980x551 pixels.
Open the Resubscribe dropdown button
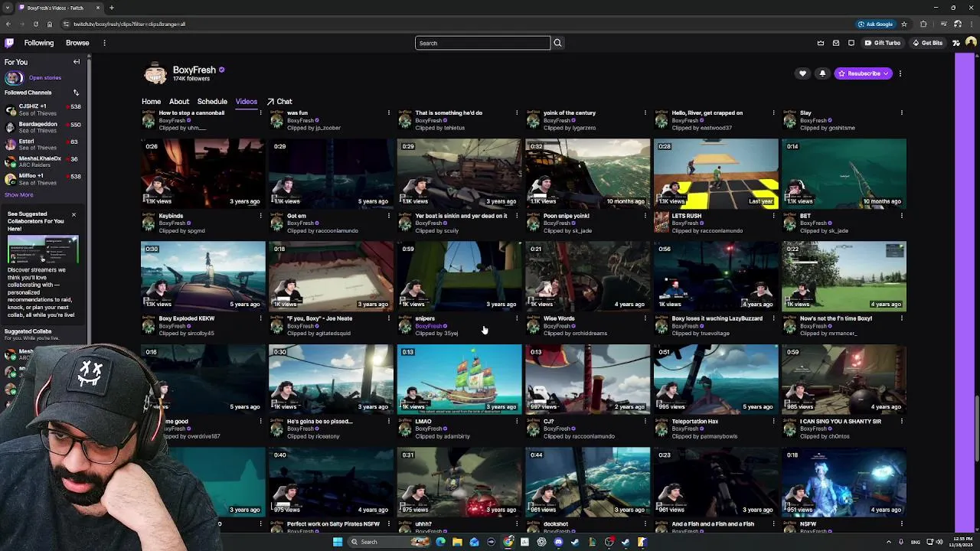pyautogui.click(x=864, y=73)
